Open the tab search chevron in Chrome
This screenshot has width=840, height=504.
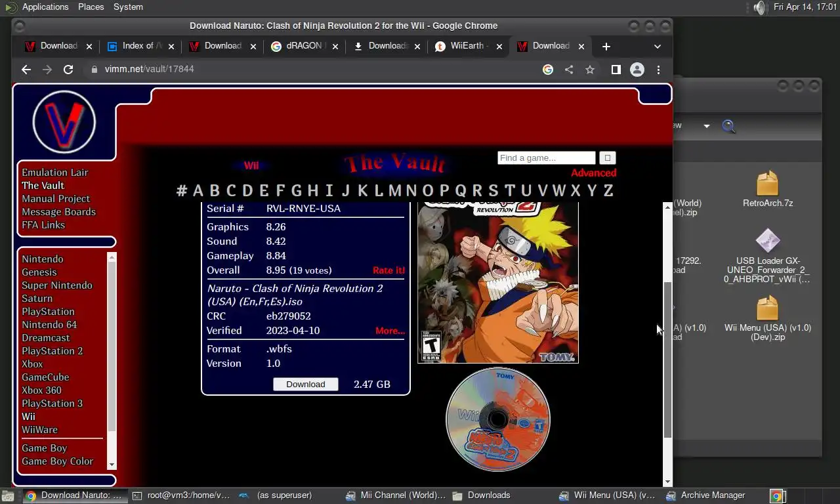(x=658, y=46)
